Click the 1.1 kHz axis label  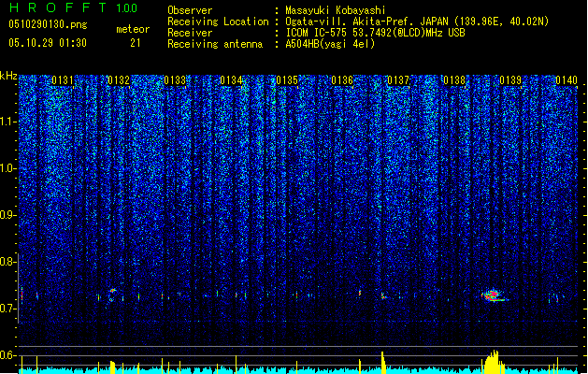(x=8, y=122)
